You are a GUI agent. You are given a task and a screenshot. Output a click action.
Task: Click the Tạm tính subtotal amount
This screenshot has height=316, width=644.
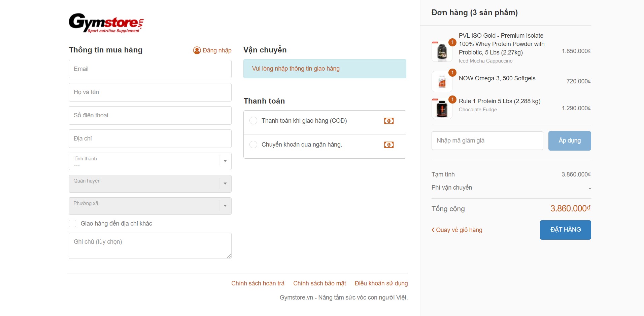coord(576,174)
